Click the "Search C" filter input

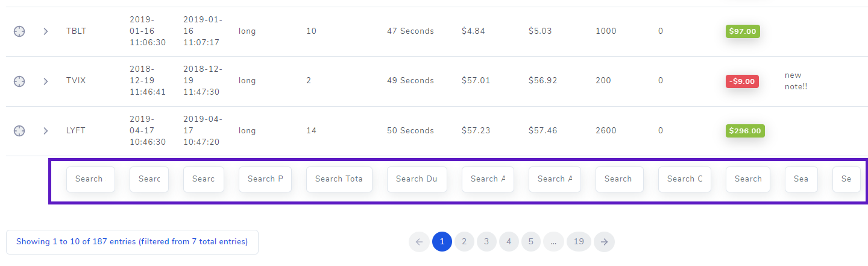click(685, 179)
